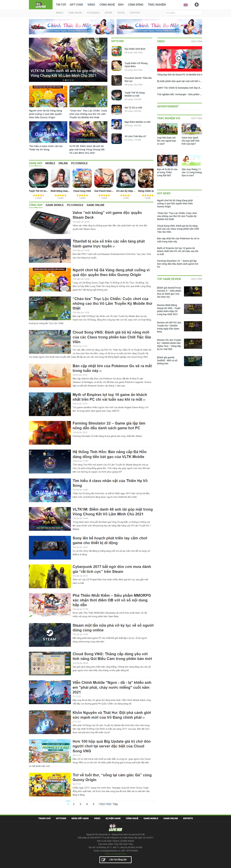The width and height of the screenshot is (231, 868).
Task: Click the Forsaken World giftcode game icon
Action: (117, 81)
